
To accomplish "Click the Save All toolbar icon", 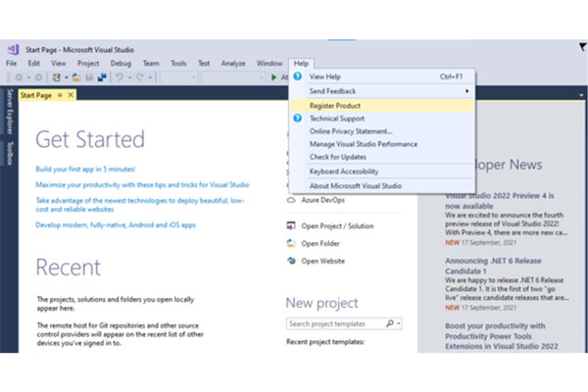I will pyautogui.click(x=102, y=76).
